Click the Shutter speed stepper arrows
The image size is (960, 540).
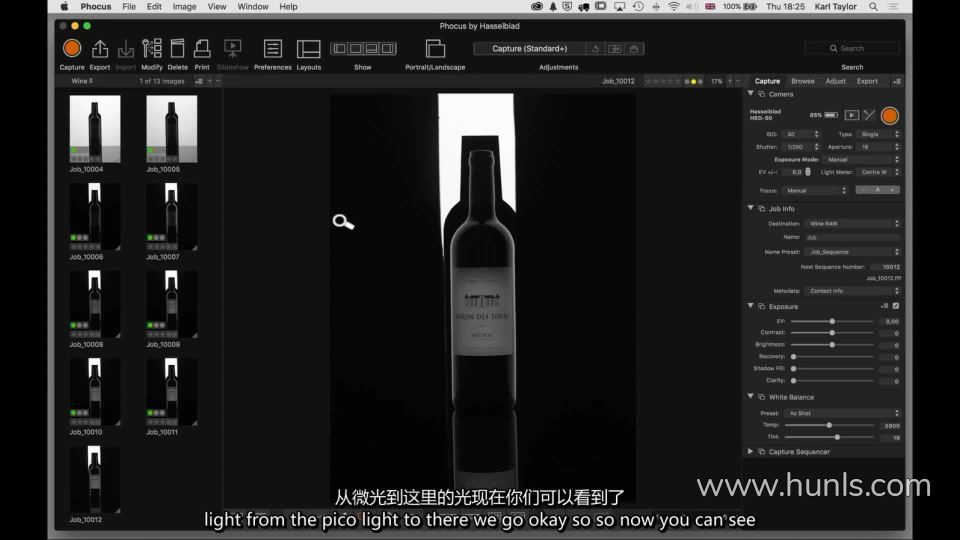tap(816, 147)
